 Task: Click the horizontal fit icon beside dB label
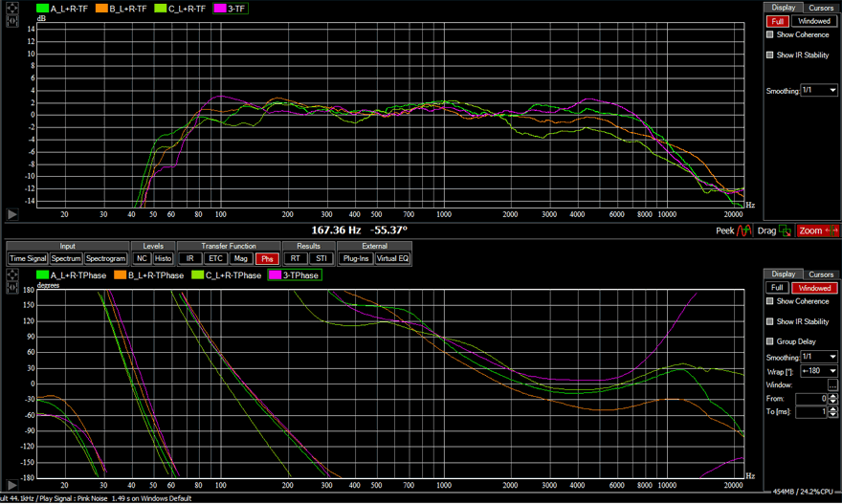[x=11, y=21]
